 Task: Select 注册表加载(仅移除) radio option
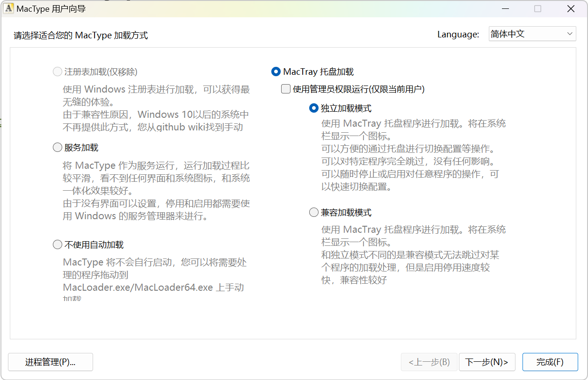[95, 72]
